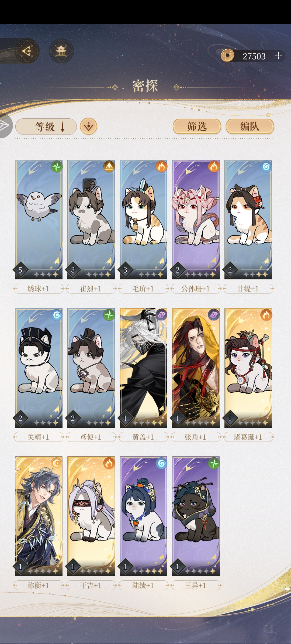Click the 王异+1 name label

(x=196, y=585)
